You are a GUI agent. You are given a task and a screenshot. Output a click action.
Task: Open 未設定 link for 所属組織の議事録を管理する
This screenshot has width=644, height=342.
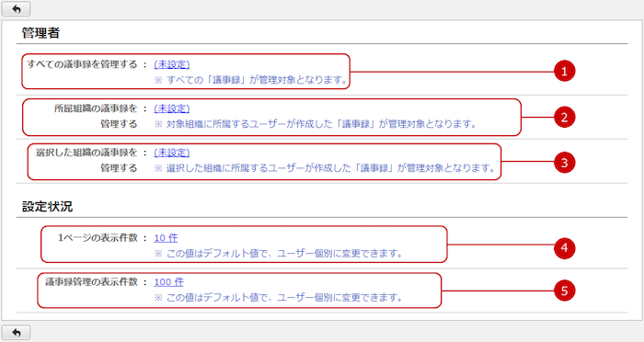(172, 108)
